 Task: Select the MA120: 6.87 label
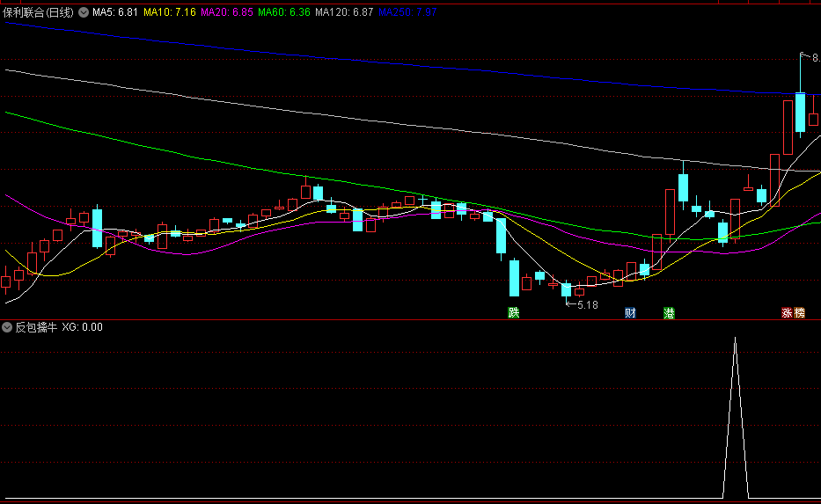click(x=344, y=12)
